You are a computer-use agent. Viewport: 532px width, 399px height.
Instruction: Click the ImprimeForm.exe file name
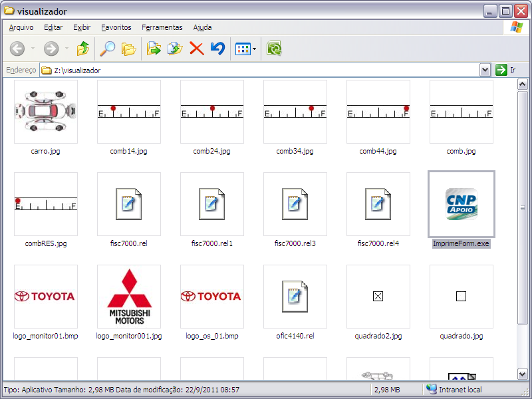pos(461,243)
